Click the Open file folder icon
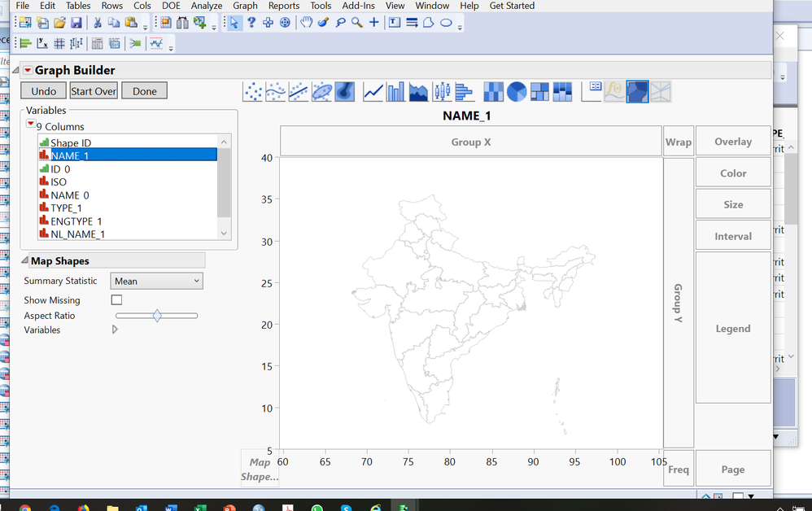This screenshot has height=511, width=812. click(59, 23)
